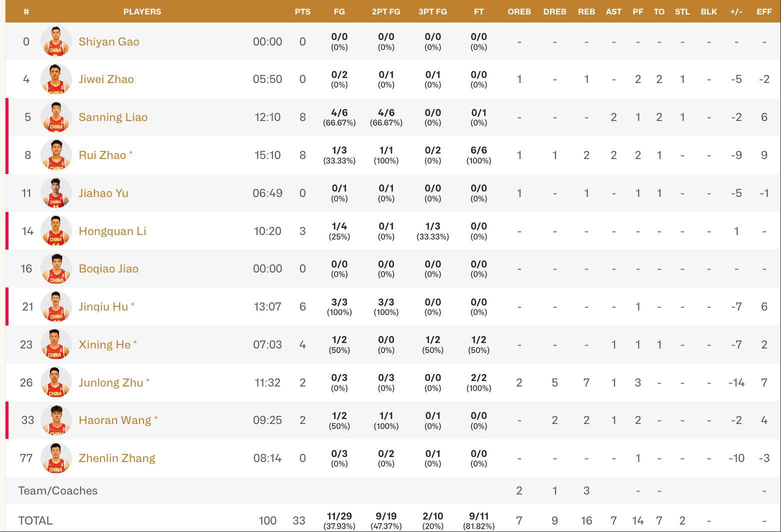Click the Zhenlin Zhang name link
The image size is (781, 532).
click(117, 458)
